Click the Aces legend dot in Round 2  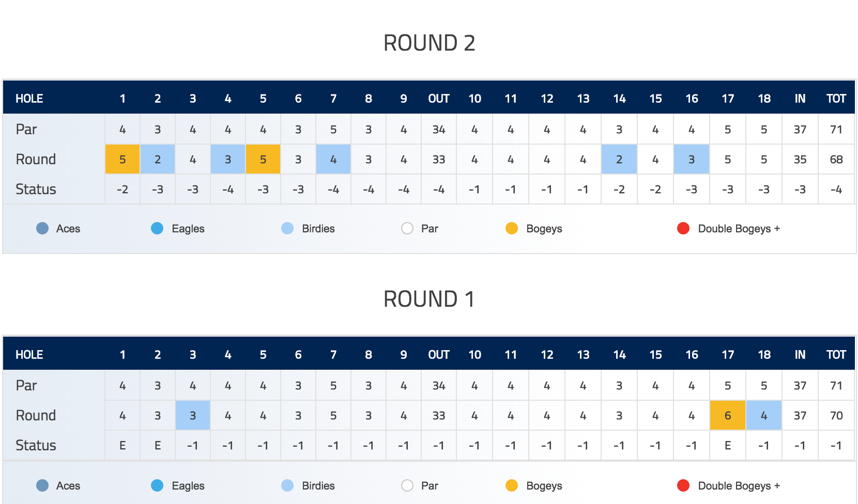tap(42, 228)
